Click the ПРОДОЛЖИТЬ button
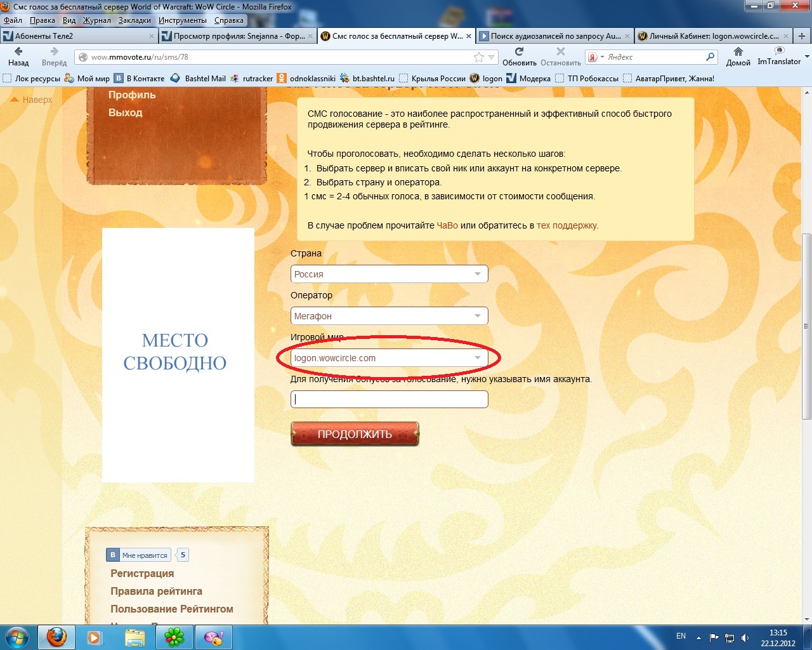 tap(355, 434)
